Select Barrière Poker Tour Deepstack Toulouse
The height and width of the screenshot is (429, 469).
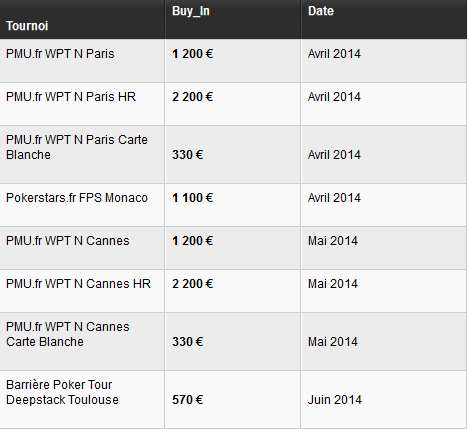62,392
